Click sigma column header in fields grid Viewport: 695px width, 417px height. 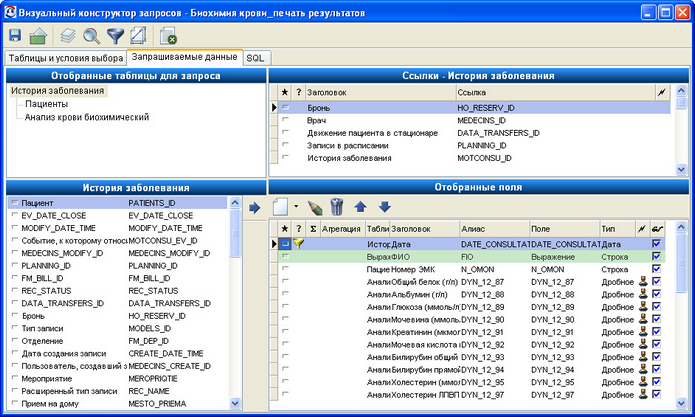[x=313, y=229]
